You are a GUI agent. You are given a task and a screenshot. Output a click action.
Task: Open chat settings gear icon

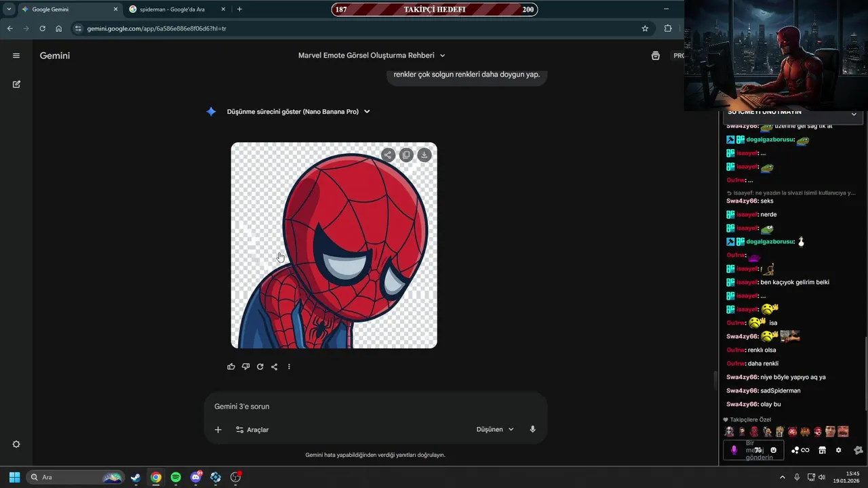(x=839, y=450)
